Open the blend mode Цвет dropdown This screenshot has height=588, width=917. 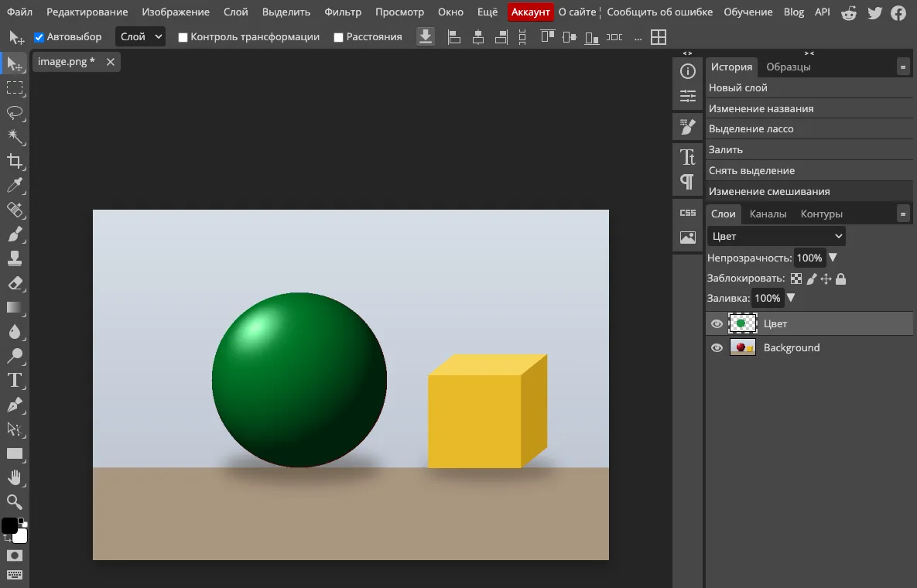click(x=776, y=236)
